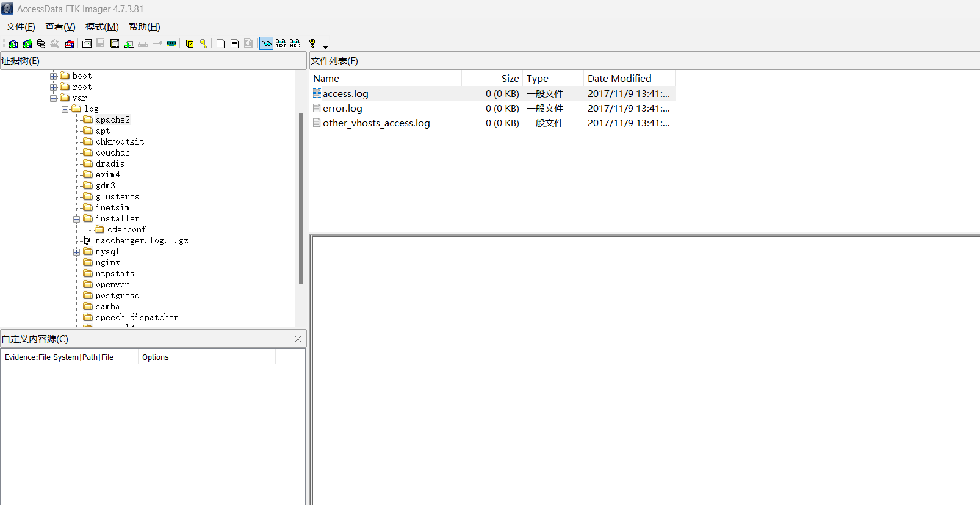This screenshot has height=505, width=980.
Task: Sort file list by Size column
Action: tap(492, 78)
